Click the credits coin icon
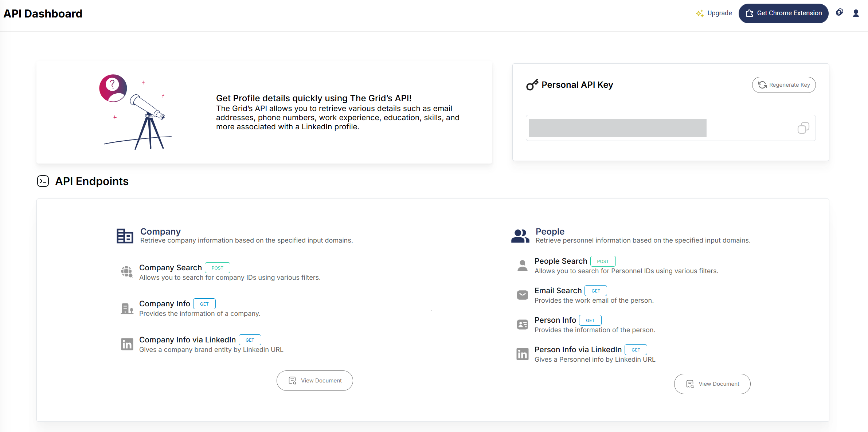 pos(839,13)
